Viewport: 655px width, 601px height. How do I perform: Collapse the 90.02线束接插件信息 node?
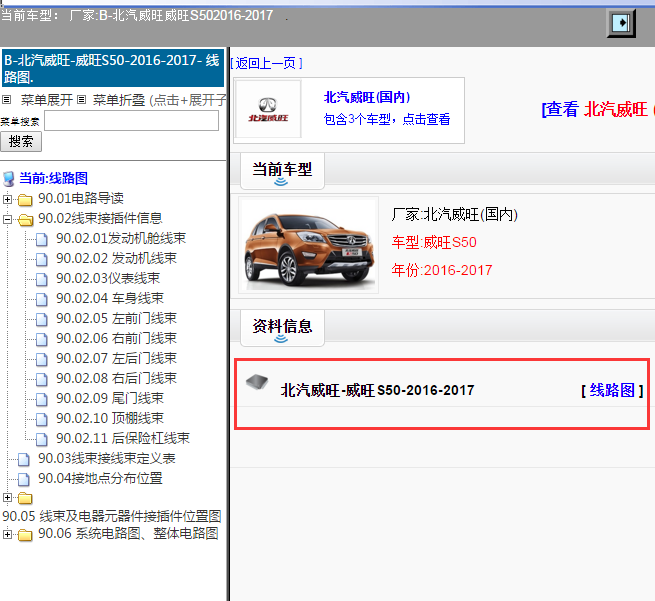pyautogui.click(x=7, y=219)
